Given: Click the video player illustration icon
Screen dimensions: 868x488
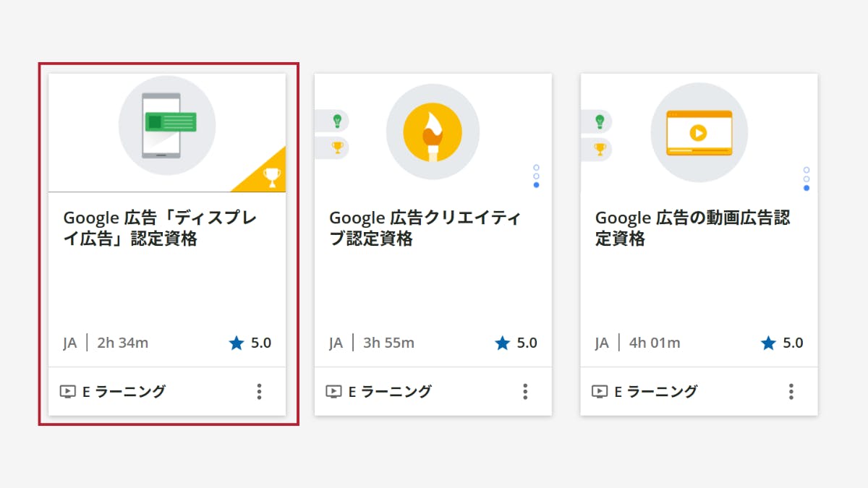Looking at the screenshot, I should click(699, 132).
